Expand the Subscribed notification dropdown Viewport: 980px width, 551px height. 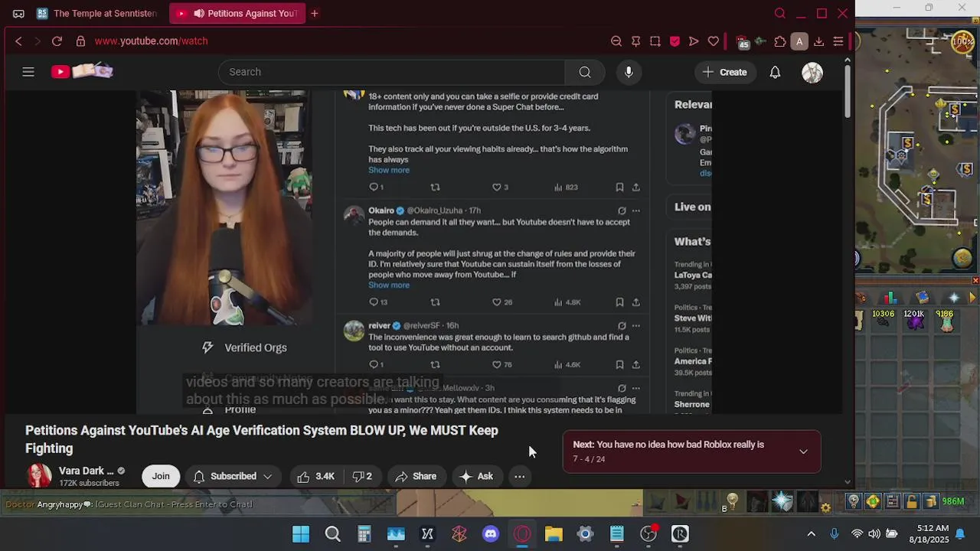(x=233, y=476)
